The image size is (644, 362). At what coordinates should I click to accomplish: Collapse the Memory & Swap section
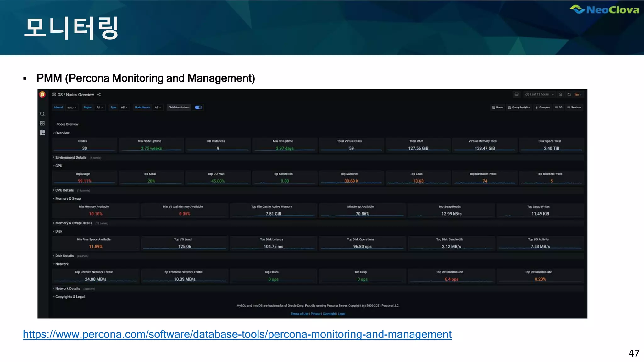click(68, 199)
